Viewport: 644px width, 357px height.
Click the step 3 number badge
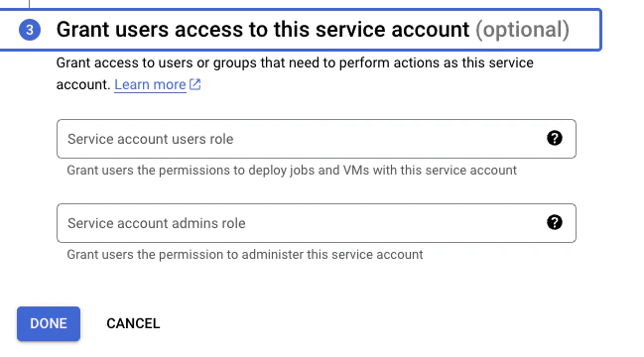30,30
